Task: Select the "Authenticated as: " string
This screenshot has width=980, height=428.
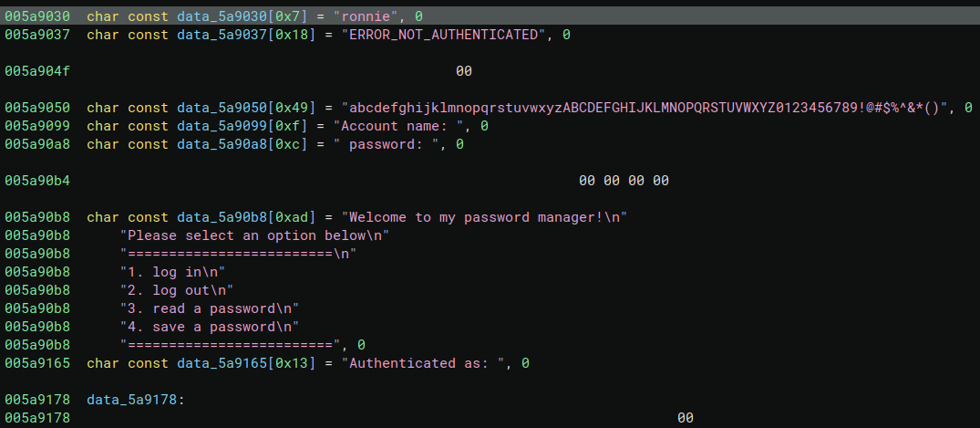Action: point(423,363)
